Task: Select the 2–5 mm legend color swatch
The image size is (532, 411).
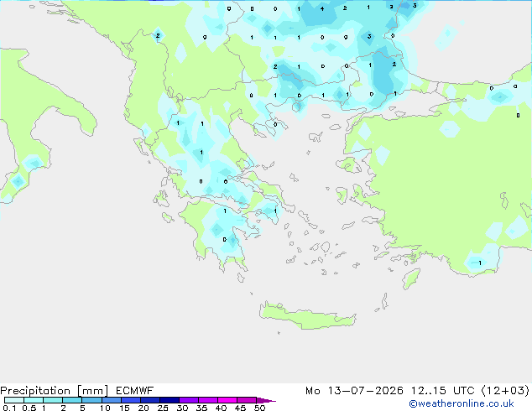Action: (x=72, y=400)
